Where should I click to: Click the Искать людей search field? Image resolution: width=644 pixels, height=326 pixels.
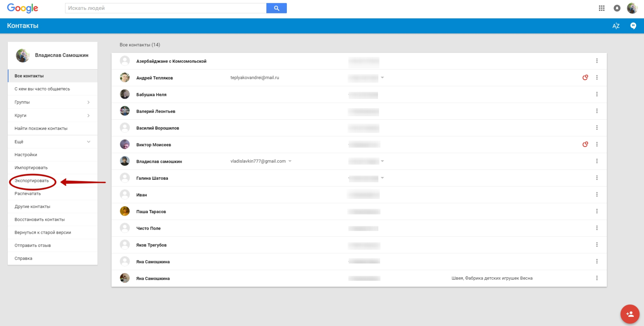click(165, 8)
